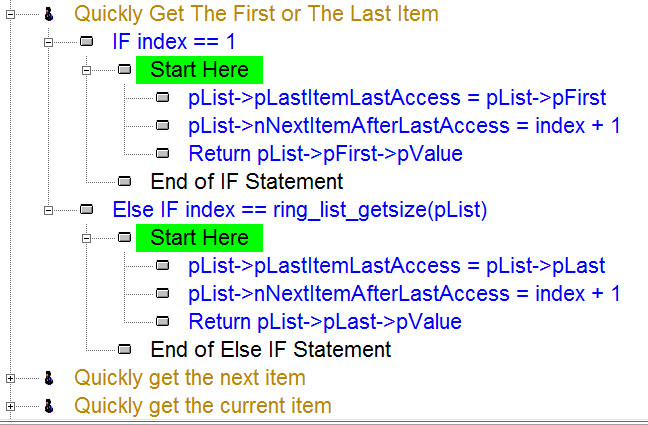Click the step icon next to IF index == 1

coord(86,41)
